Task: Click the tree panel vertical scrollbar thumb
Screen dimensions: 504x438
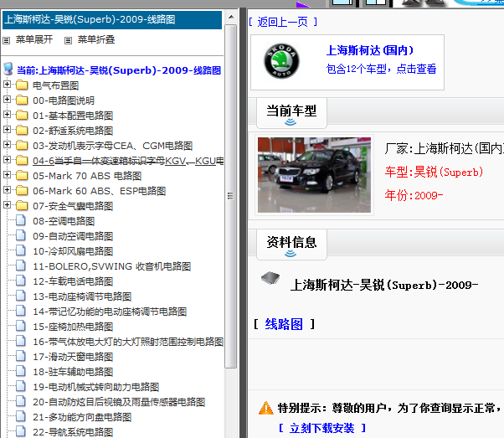Action: 230,196
